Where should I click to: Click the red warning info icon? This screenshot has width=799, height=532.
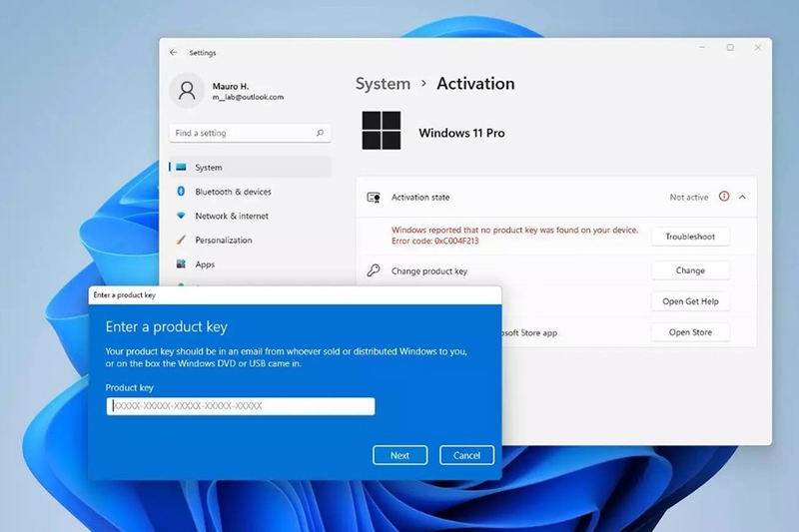[724, 197]
